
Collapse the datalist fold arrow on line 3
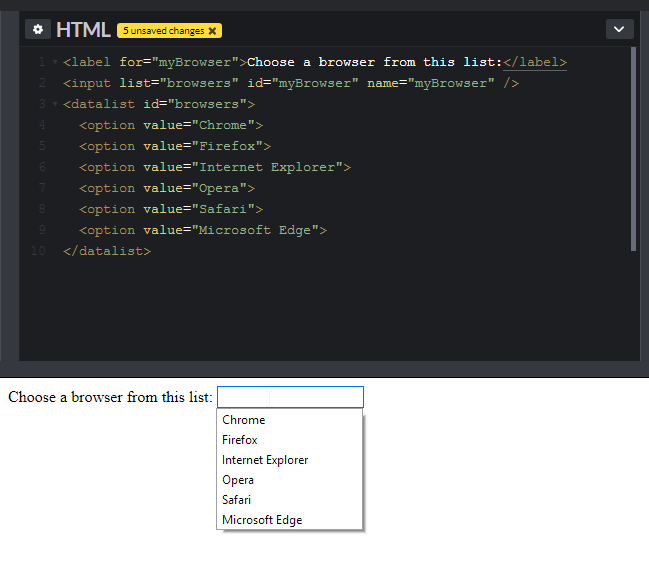point(55,104)
